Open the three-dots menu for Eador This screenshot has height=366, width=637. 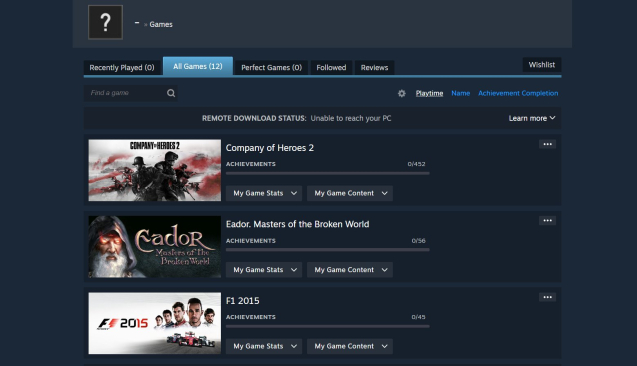click(547, 221)
